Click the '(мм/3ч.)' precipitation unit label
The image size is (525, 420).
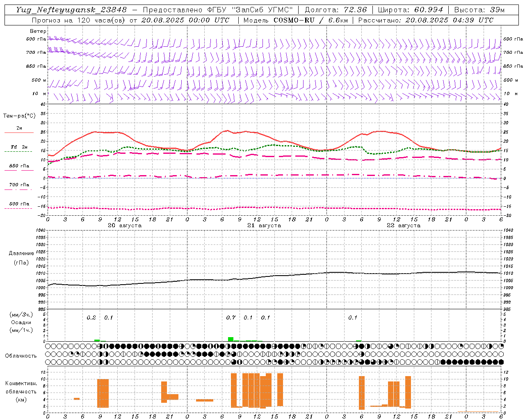pyautogui.click(x=21, y=315)
